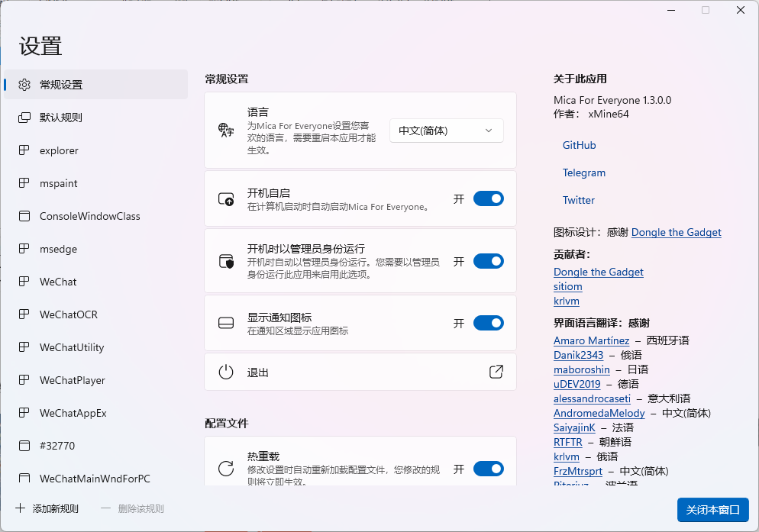Switch off 热重载
This screenshot has width=759, height=532.
coord(489,469)
